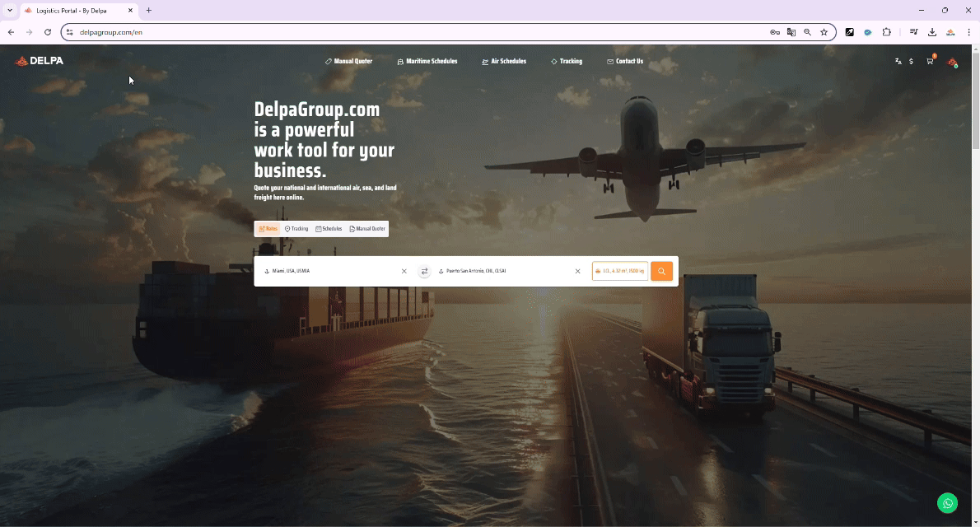
Task: Click the browser forward arrow
Action: coord(30,32)
